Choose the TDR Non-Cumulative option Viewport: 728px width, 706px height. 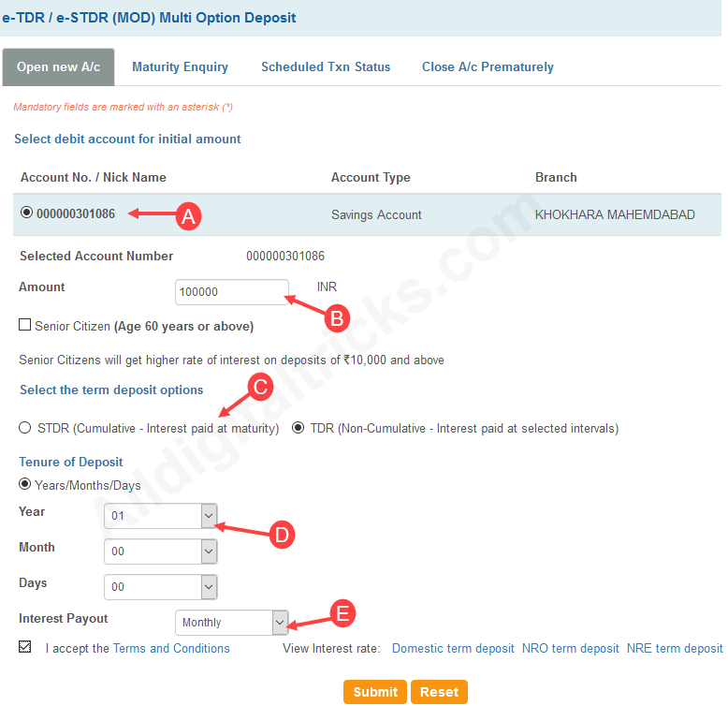coord(298,427)
